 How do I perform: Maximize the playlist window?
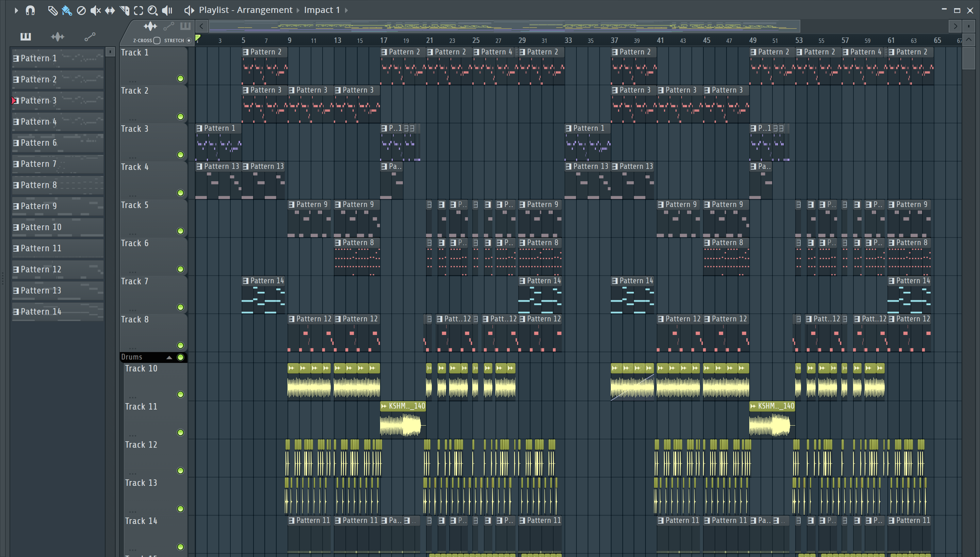957,10
